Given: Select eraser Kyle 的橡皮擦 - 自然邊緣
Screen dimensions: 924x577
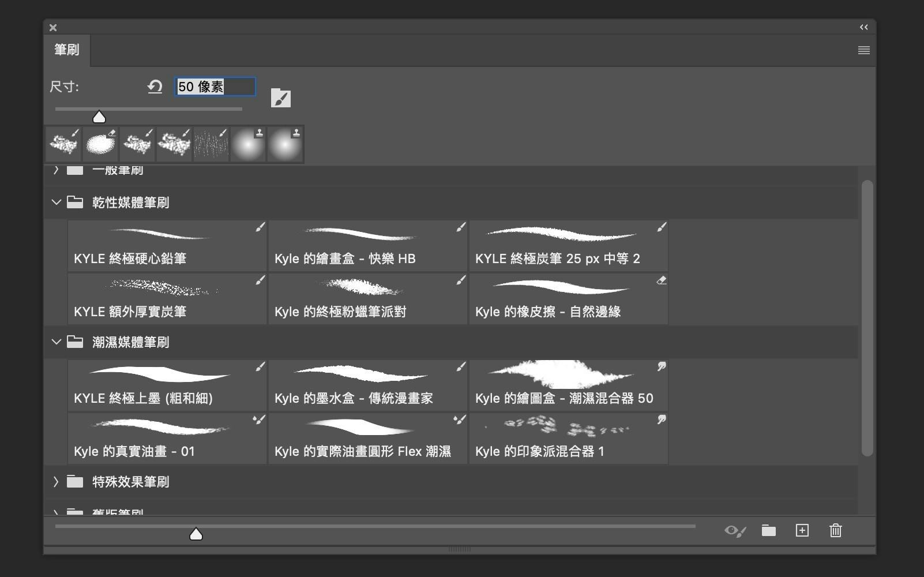Looking at the screenshot, I should (569, 299).
